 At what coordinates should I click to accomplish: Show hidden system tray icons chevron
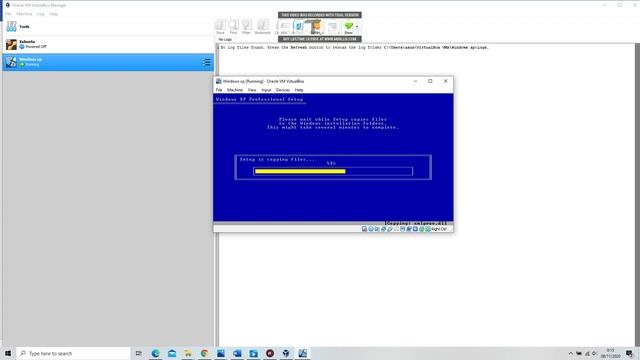click(571, 353)
